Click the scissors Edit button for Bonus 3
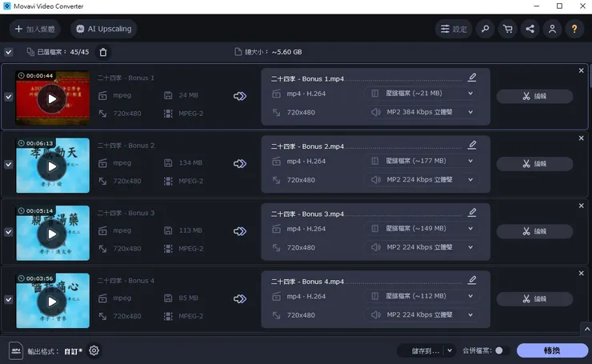The image size is (592, 364). (534, 231)
